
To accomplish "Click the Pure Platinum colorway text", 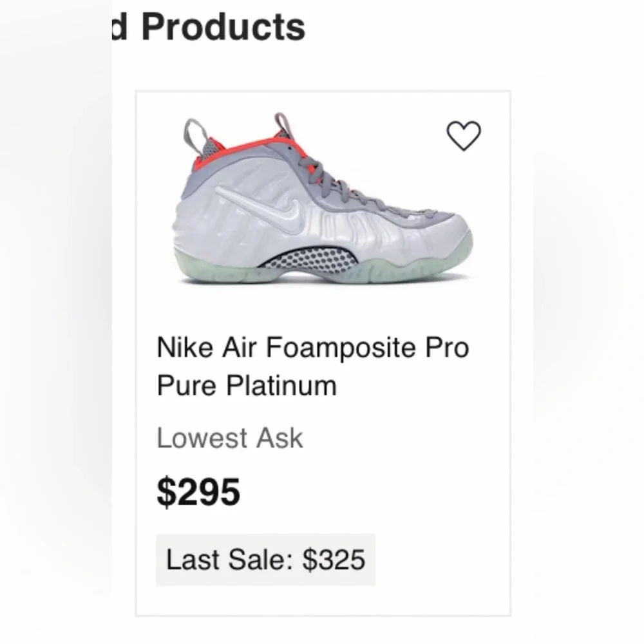I will (247, 386).
